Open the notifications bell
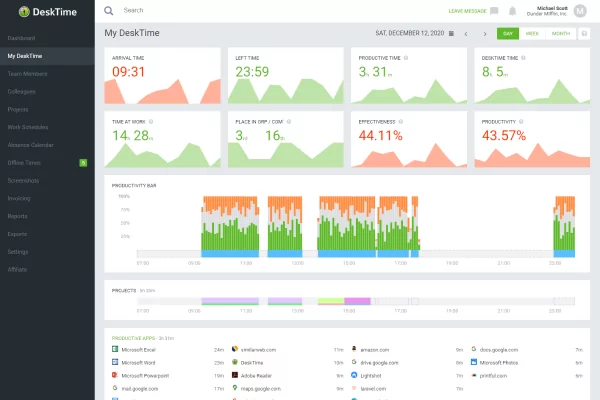 click(x=512, y=11)
